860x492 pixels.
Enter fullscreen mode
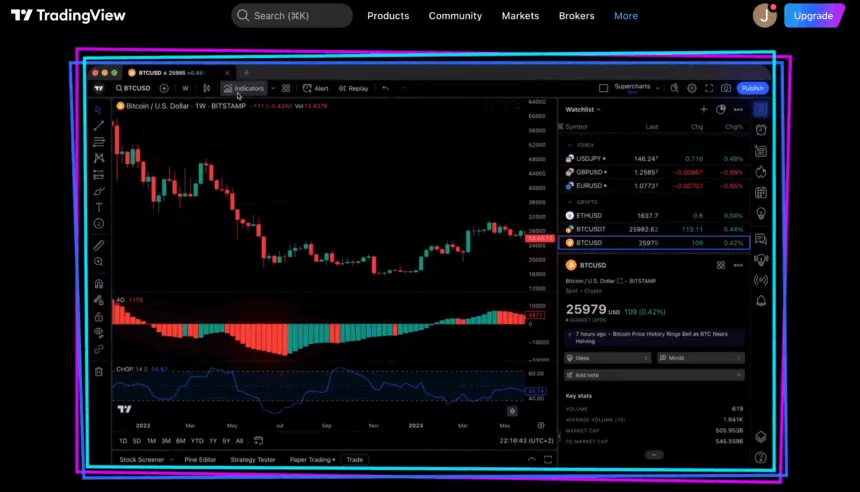(x=709, y=88)
